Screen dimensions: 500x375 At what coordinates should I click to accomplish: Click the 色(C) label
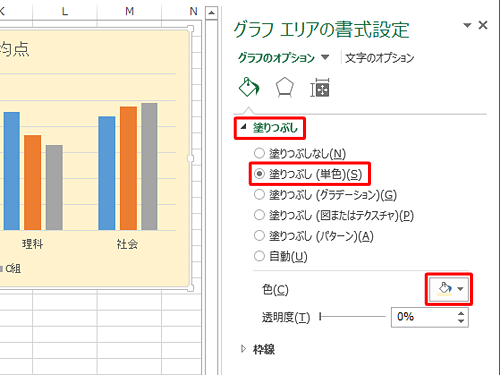[275, 289]
